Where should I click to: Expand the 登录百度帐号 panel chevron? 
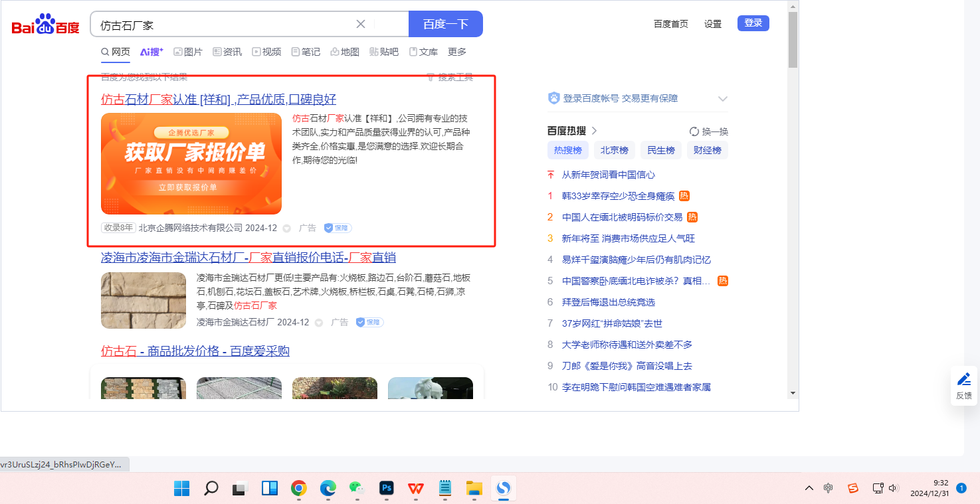click(723, 99)
